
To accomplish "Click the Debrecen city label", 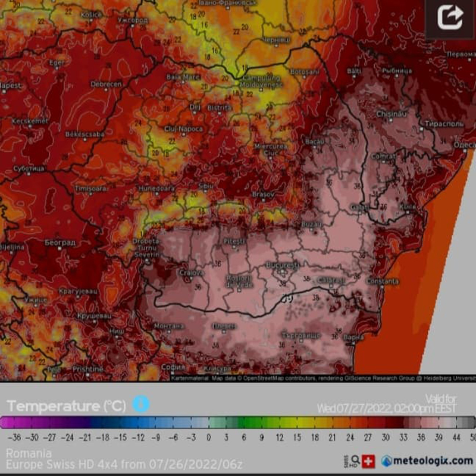I will click(106, 84).
